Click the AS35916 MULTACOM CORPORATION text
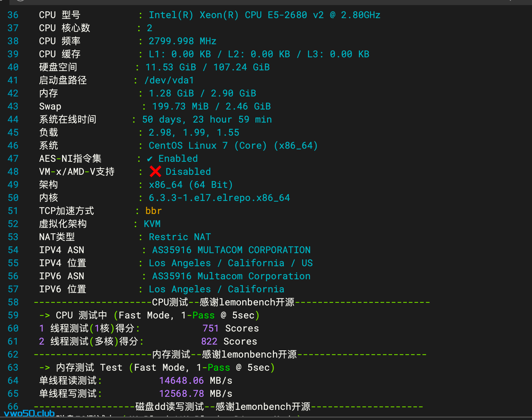532x420 pixels. [x=231, y=250]
